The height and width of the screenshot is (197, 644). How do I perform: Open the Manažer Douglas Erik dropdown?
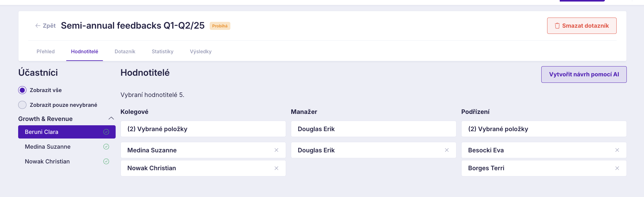click(x=373, y=129)
